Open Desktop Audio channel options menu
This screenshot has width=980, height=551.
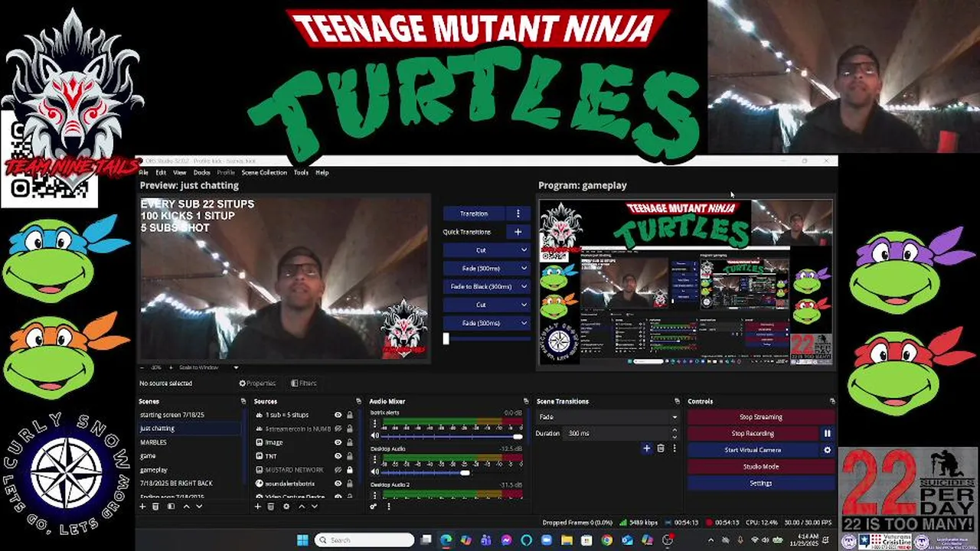pos(374,460)
